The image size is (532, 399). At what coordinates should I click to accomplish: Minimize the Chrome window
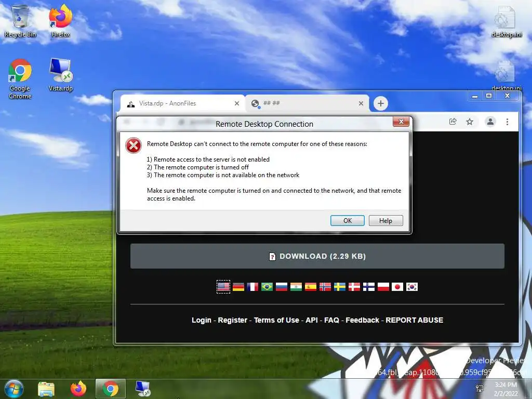(x=475, y=96)
